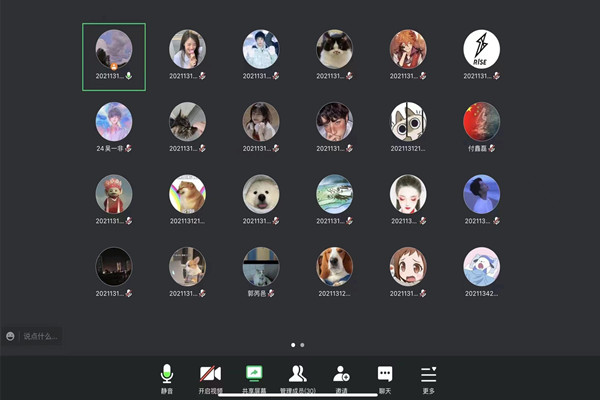Select the RISE logo participant avatar

[x=482, y=48]
